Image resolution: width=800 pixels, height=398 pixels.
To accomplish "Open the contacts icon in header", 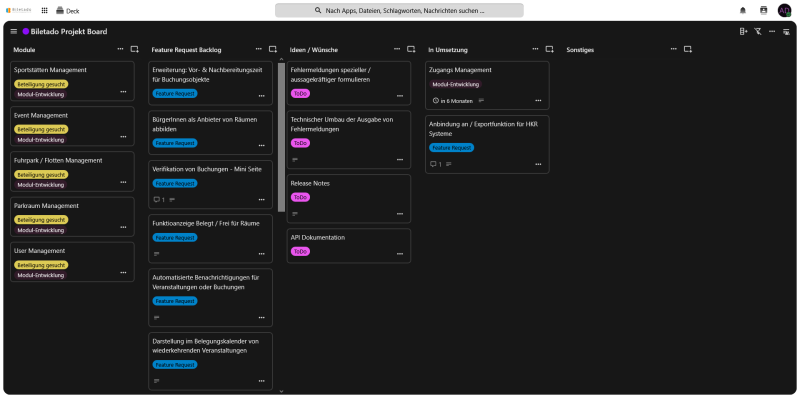I will 763,10.
